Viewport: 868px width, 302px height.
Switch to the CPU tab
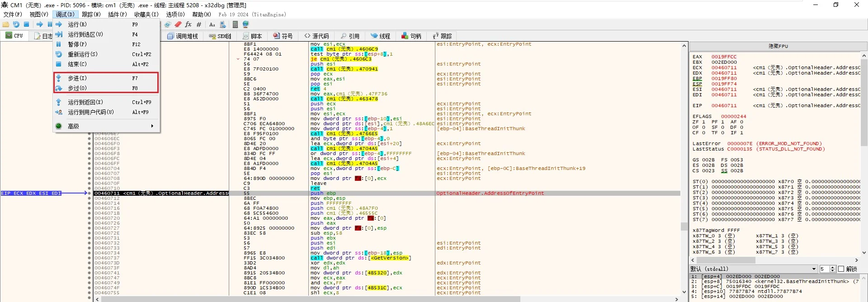point(14,36)
